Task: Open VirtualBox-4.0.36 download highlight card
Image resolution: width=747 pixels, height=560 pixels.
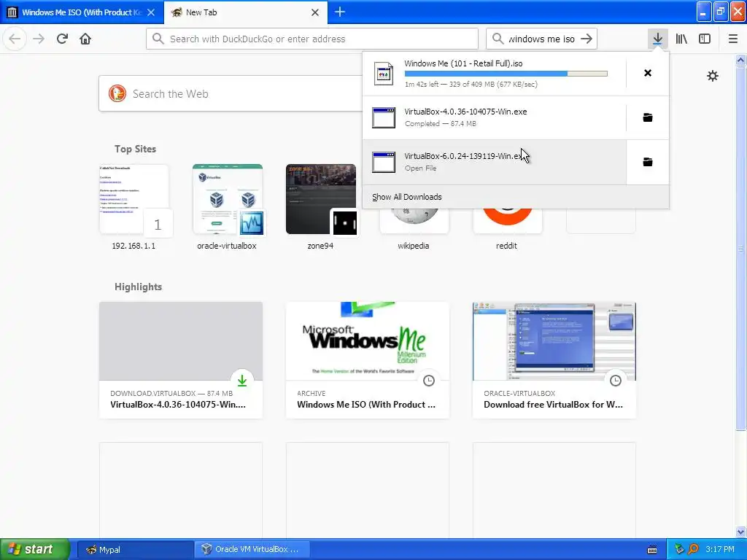Action: click(181, 360)
